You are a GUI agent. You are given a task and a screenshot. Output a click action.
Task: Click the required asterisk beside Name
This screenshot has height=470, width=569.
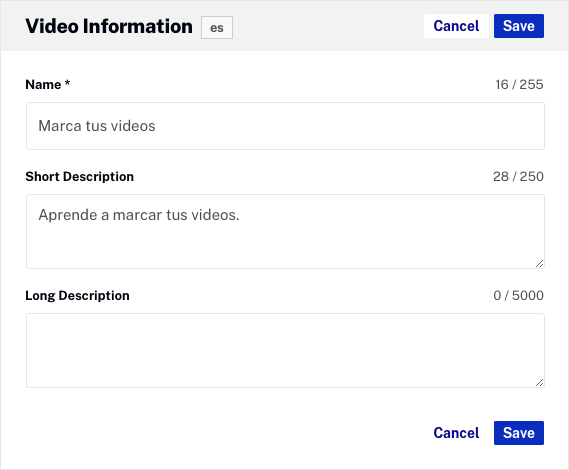[x=67, y=83]
